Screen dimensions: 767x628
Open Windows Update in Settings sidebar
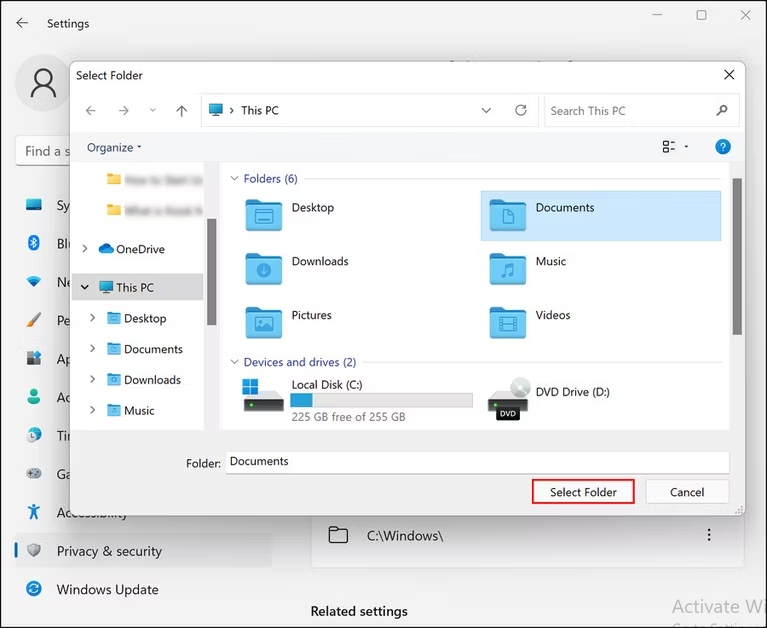(x=93, y=589)
